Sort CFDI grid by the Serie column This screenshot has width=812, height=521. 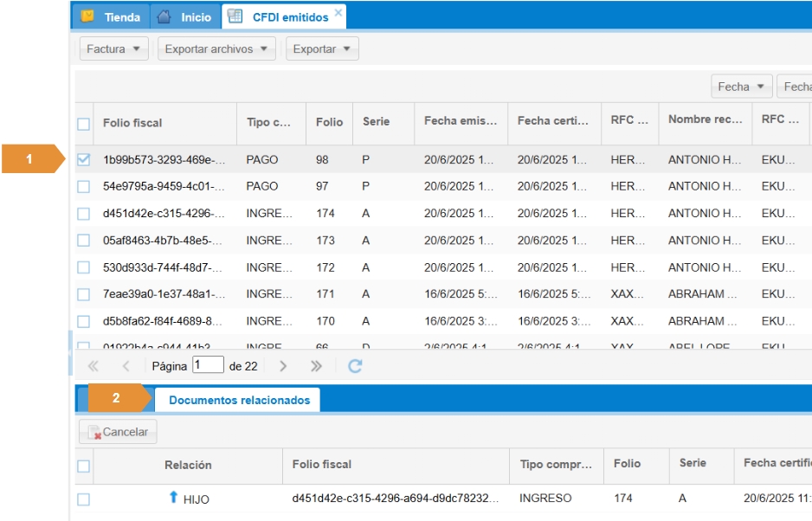[383, 123]
